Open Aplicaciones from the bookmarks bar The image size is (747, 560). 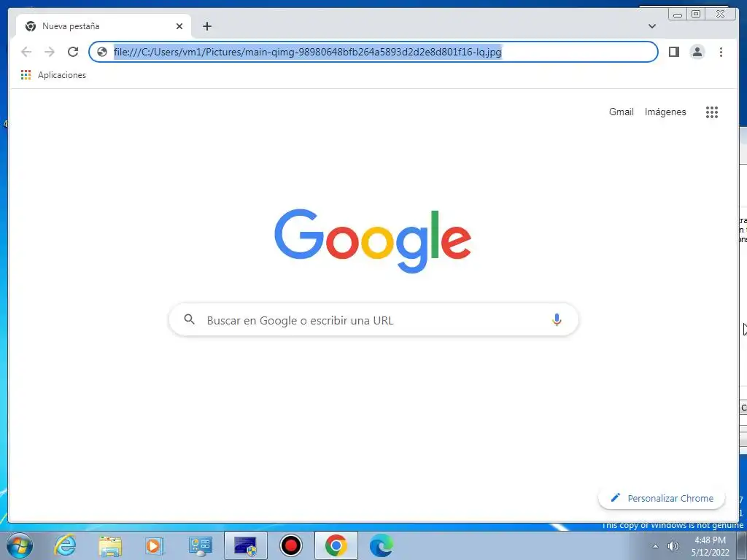point(53,75)
